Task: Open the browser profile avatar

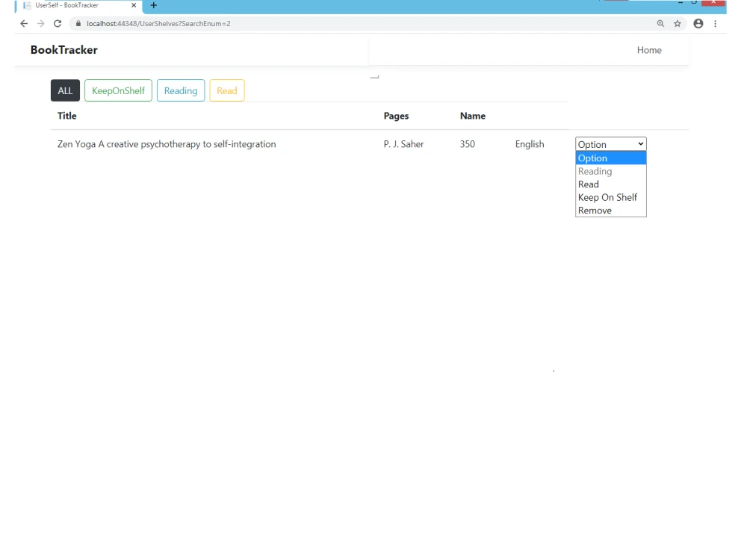Action: click(698, 23)
